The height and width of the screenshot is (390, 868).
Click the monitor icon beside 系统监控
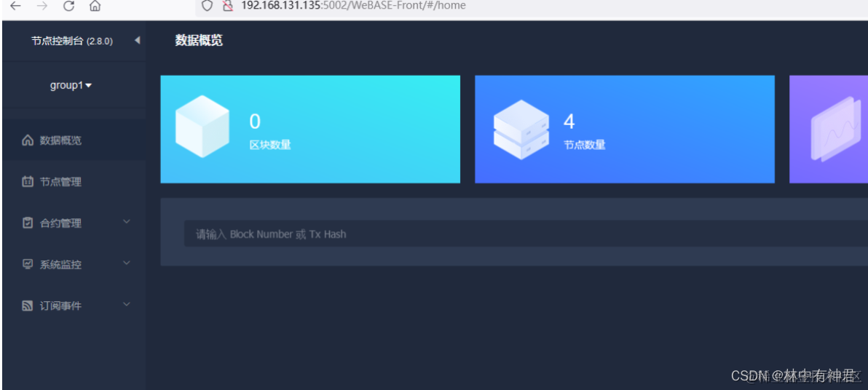(28, 264)
